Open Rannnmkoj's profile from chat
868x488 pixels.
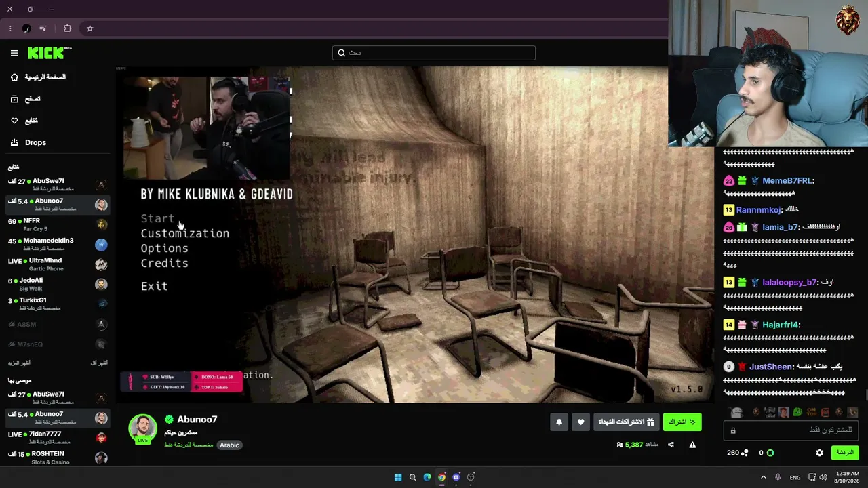(x=759, y=210)
